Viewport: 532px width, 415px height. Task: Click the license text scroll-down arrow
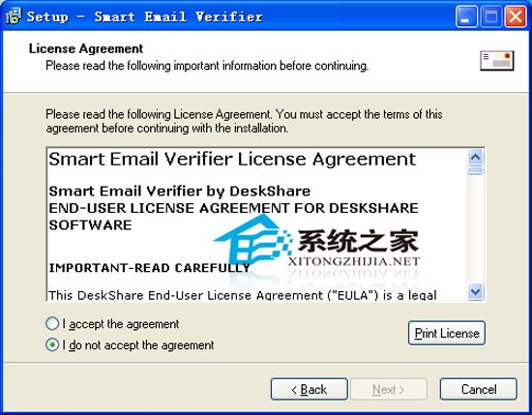[475, 292]
